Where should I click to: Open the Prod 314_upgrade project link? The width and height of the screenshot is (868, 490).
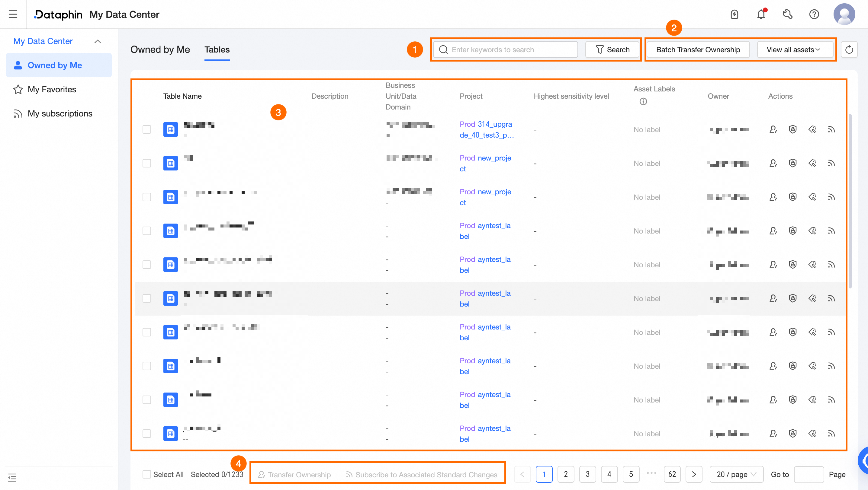[486, 129]
